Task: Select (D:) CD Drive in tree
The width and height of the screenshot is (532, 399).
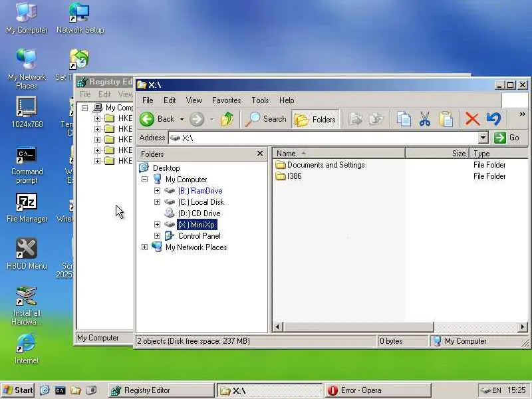Action: pyautogui.click(x=199, y=213)
